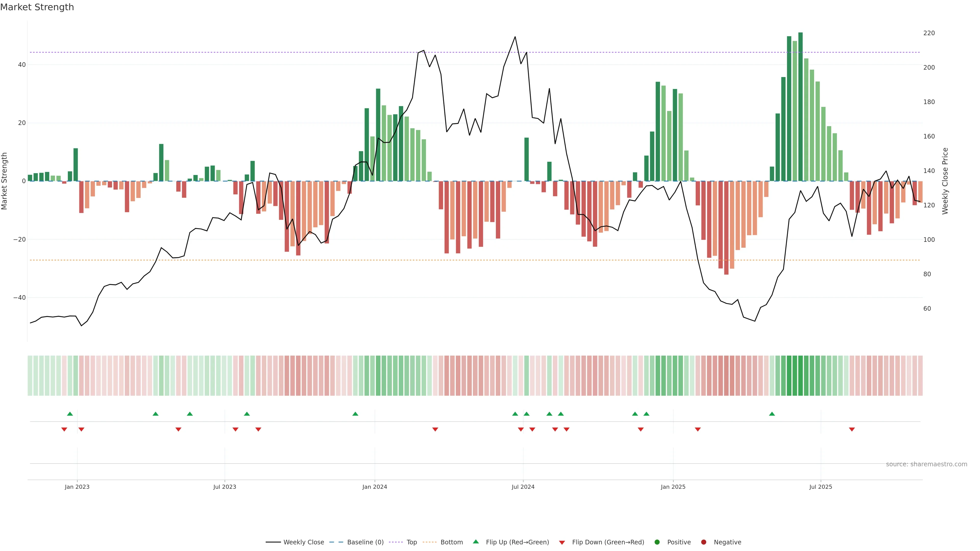
Task: Click the Market Strength chart title
Action: tap(37, 7)
